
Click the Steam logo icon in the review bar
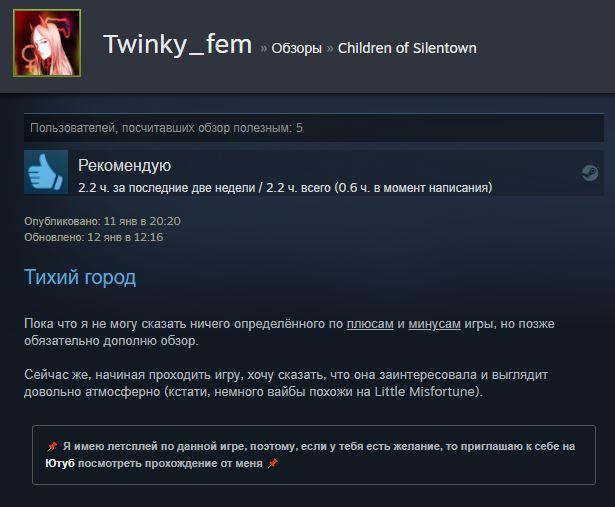point(590,173)
